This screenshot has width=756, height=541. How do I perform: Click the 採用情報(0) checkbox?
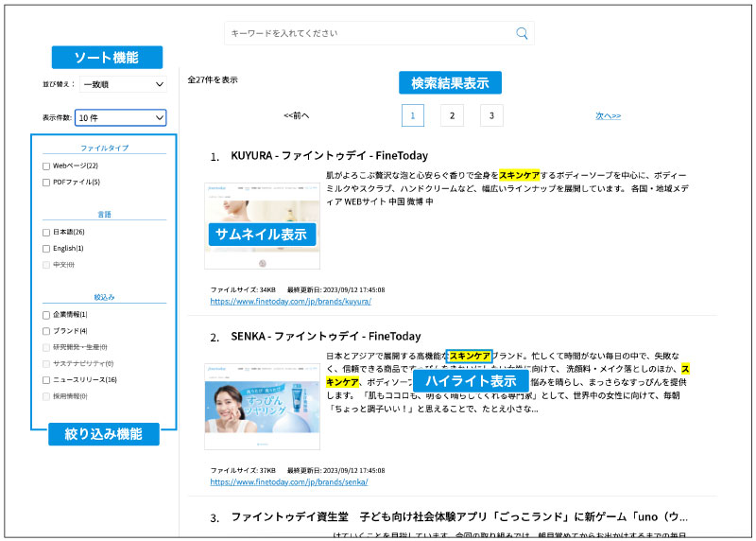point(46,396)
